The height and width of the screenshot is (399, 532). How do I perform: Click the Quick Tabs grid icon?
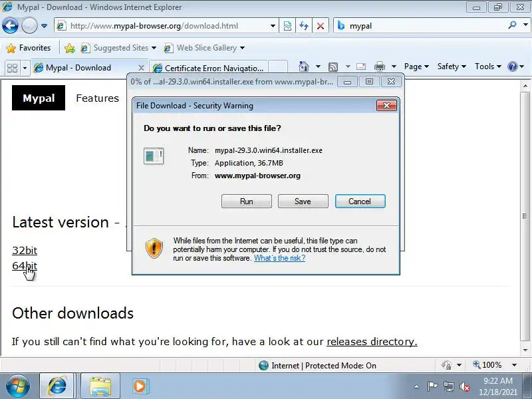click(x=12, y=68)
